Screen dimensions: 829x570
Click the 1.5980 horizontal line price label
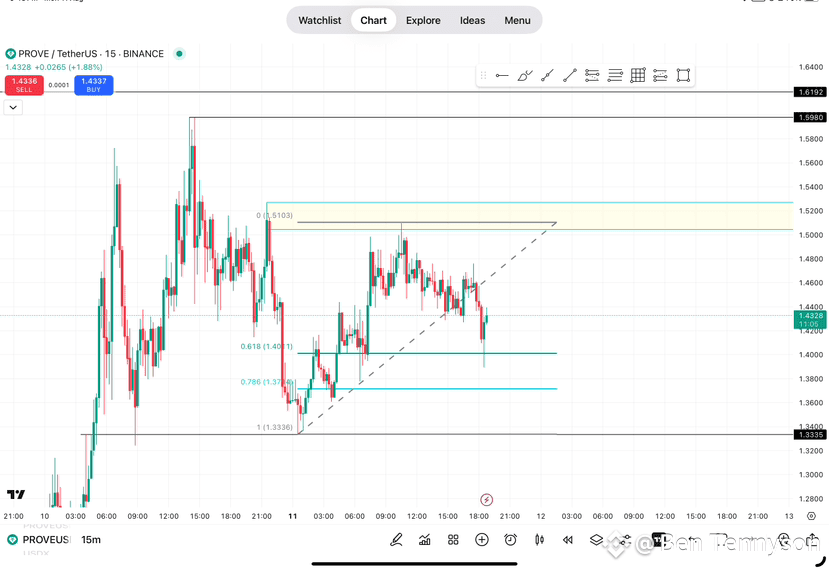coord(810,117)
